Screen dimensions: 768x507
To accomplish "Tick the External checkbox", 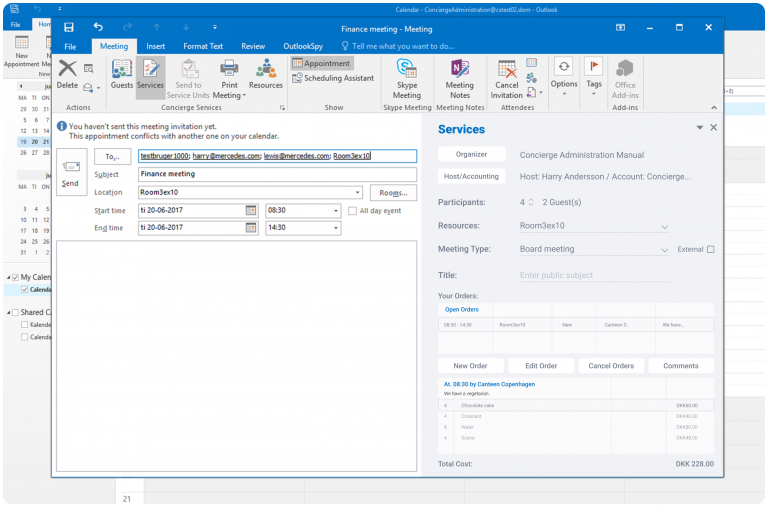I will coord(711,249).
